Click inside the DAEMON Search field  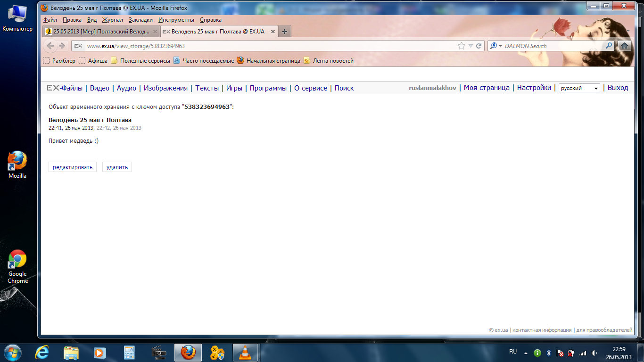pos(552,46)
